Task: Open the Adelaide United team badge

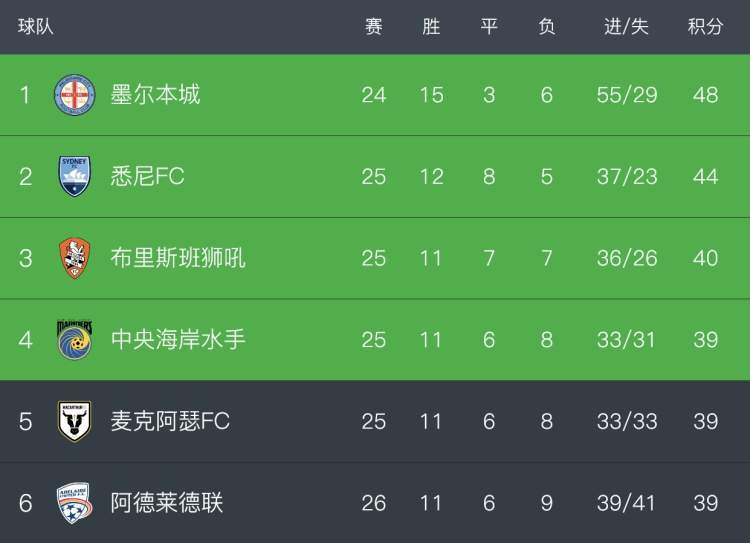Action: 75,503
